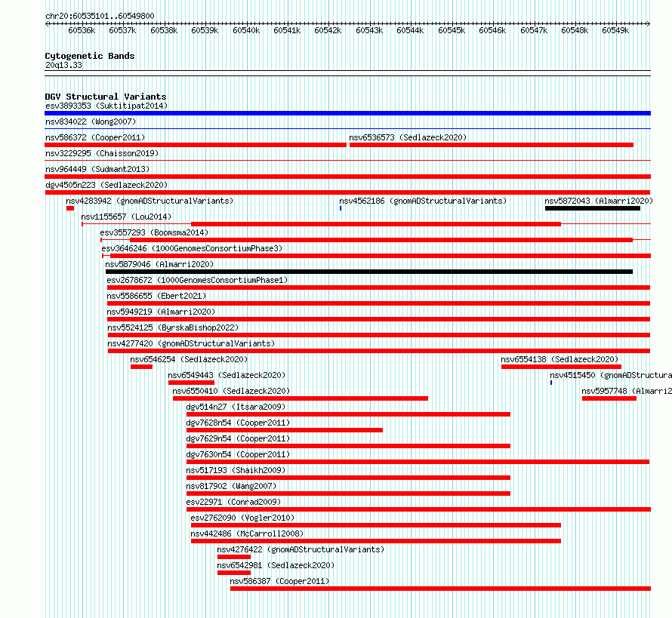Viewport: 672px width, 618px height.
Task: Click the DGV Structural Variants track title
Action: 106,97
